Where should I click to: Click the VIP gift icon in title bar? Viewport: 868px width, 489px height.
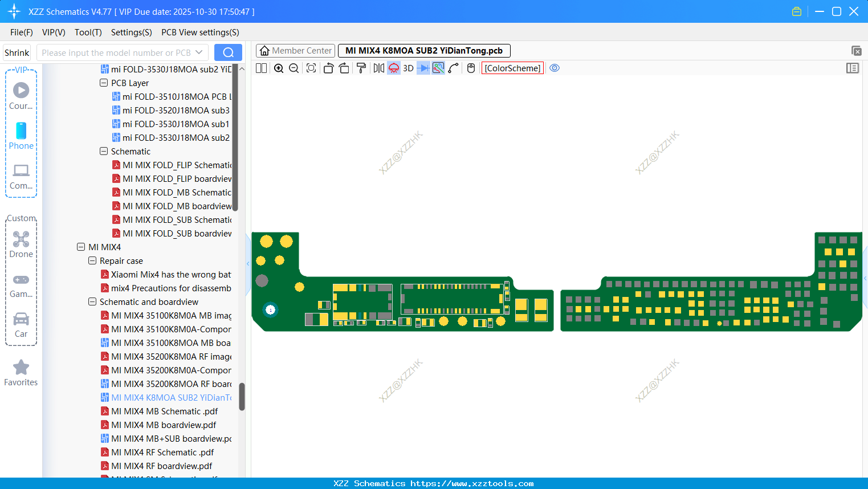(797, 11)
